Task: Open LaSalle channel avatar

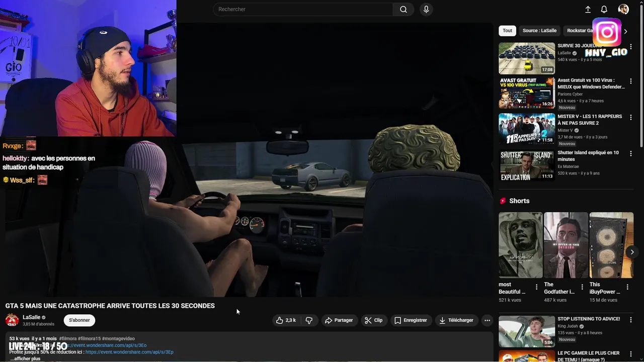Action: pyautogui.click(x=12, y=320)
